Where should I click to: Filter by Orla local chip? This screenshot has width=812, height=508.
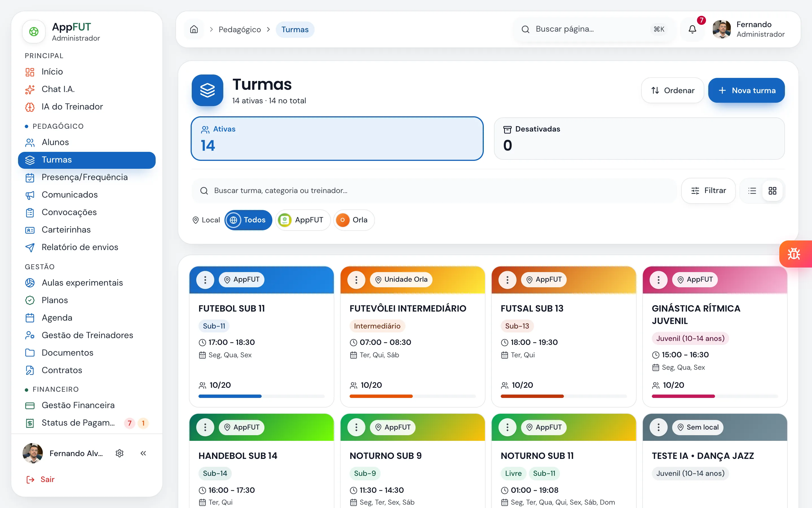coord(354,220)
